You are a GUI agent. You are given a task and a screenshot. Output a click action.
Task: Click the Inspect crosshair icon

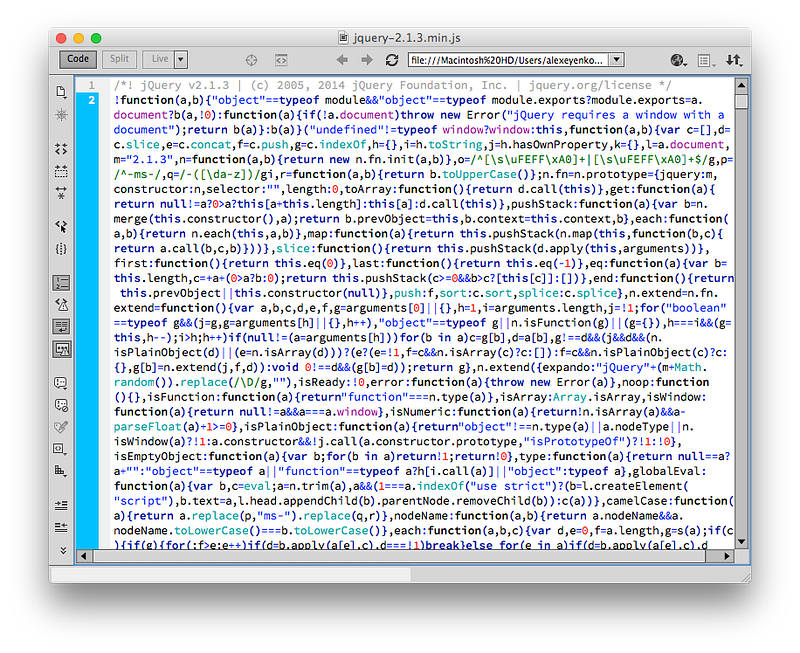point(251,60)
